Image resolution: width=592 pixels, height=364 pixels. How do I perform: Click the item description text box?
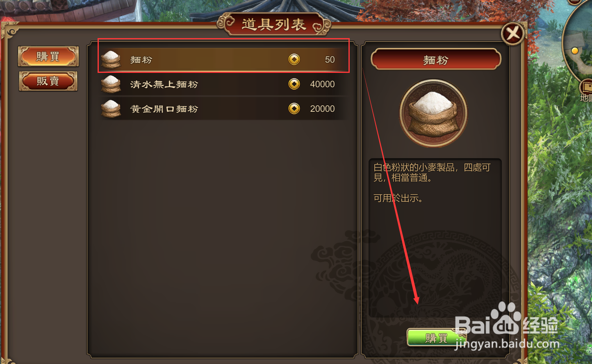click(x=435, y=238)
